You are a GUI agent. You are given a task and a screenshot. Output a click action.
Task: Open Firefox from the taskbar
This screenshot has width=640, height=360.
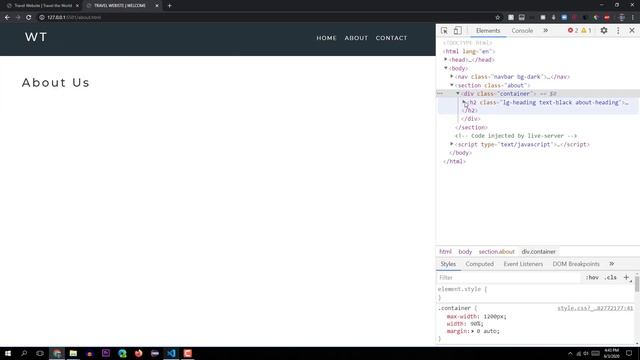coord(138,353)
